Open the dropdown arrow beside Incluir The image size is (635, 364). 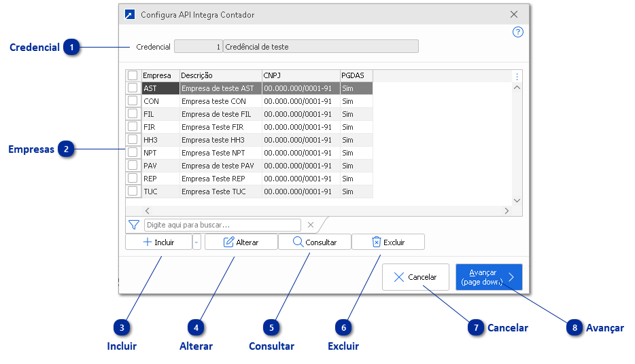click(196, 242)
